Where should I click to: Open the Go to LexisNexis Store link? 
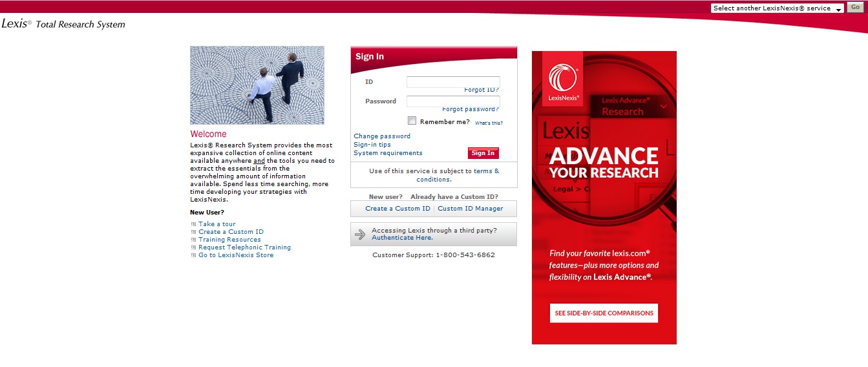pyautogui.click(x=236, y=255)
